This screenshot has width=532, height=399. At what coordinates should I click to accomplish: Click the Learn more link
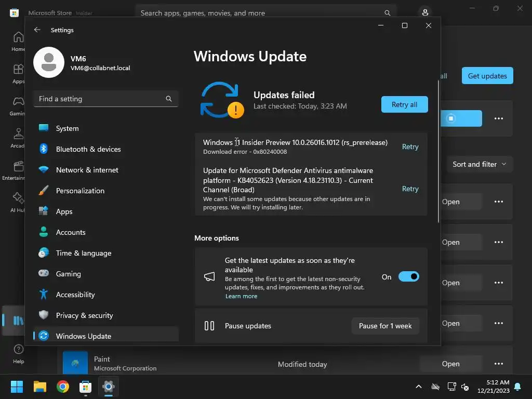pyautogui.click(x=241, y=296)
